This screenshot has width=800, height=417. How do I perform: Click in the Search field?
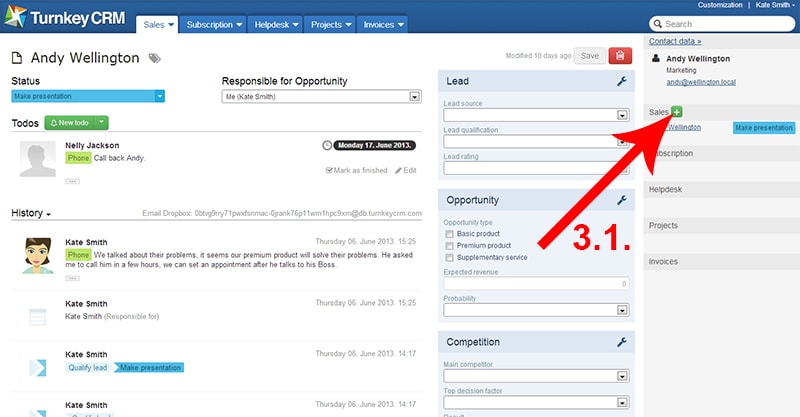(x=722, y=24)
